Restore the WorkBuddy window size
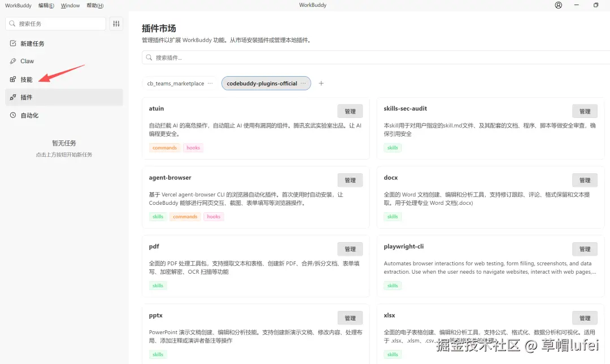Screen dimensions: 610x364 (x=596, y=5)
